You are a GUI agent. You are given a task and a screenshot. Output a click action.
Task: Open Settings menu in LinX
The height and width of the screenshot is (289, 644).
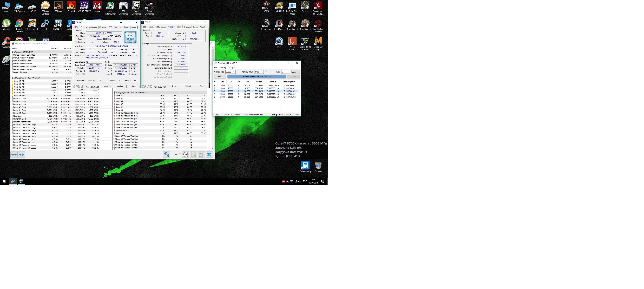pyautogui.click(x=223, y=68)
